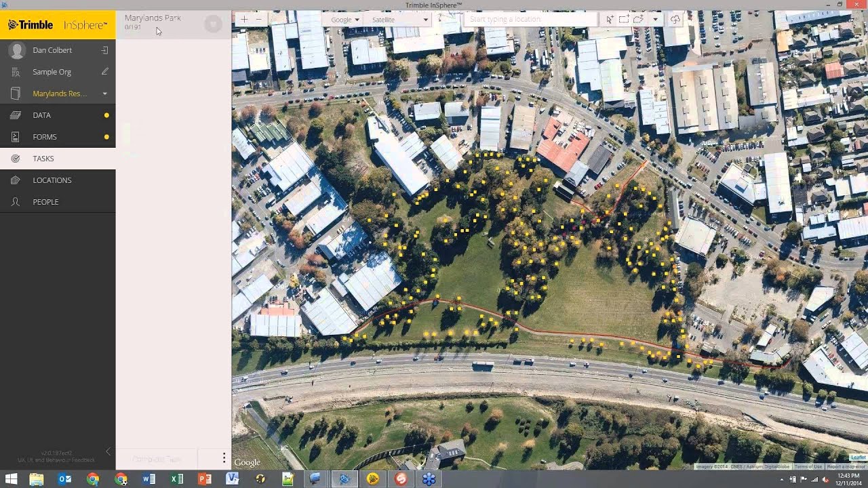Screen dimensions: 868x488
Task: Open the Google map provider dropdown
Action: pyautogui.click(x=344, y=20)
